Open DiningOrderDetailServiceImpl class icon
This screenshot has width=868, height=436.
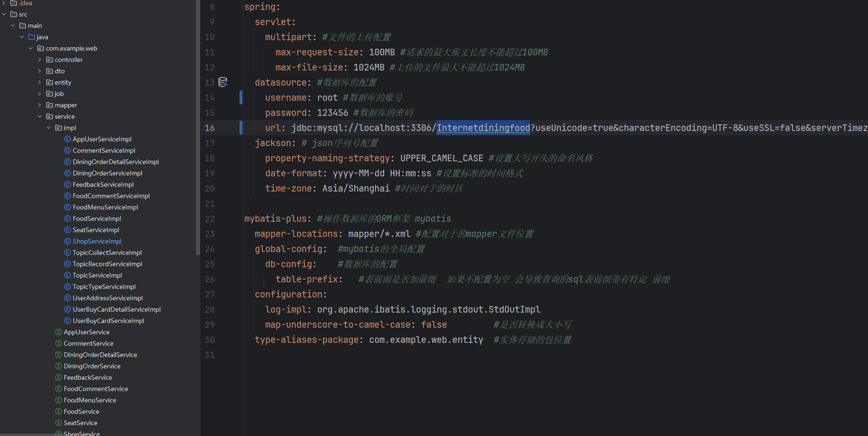coord(68,162)
